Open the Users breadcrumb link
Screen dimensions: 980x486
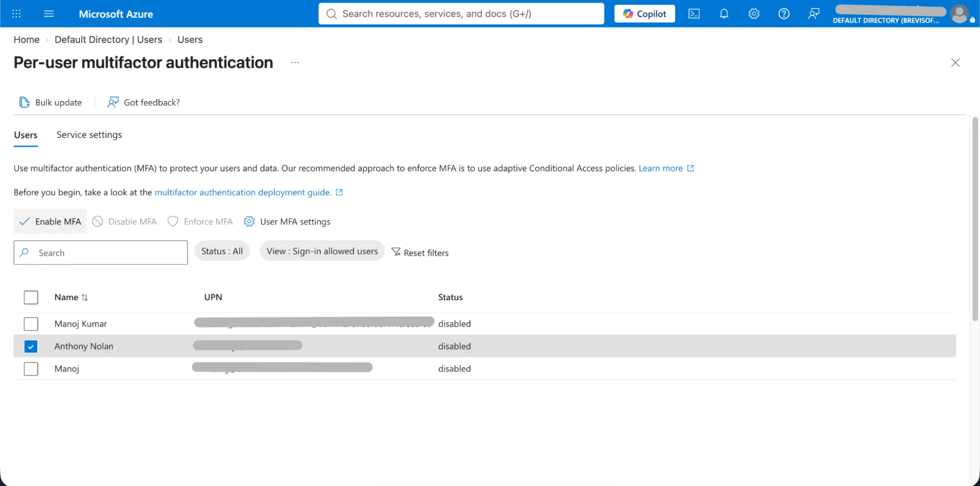coord(190,40)
